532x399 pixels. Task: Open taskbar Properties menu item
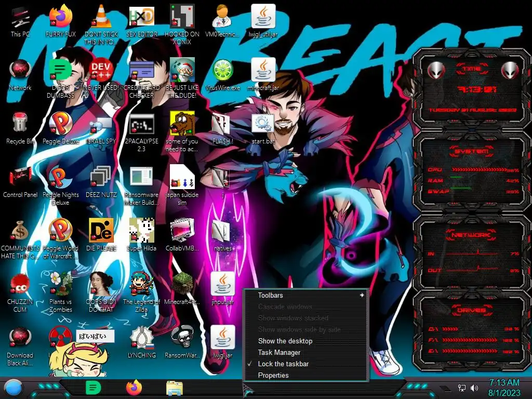(305, 375)
